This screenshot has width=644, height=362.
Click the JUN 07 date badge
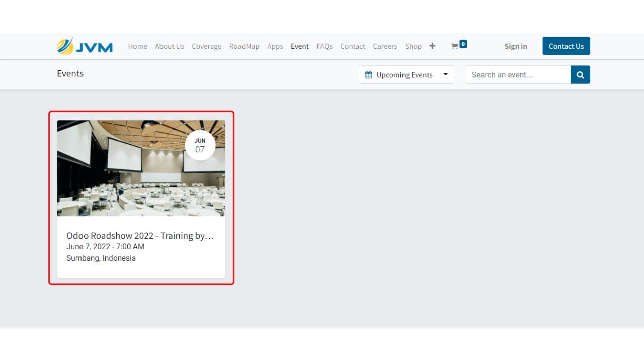(x=200, y=145)
